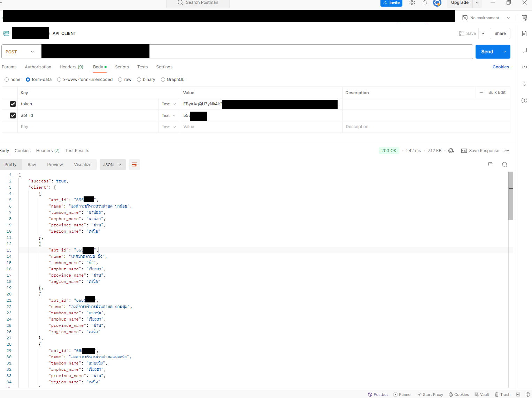Open the request info icon in sidebar
This screenshot has height=398, width=532.
pyautogui.click(x=524, y=100)
